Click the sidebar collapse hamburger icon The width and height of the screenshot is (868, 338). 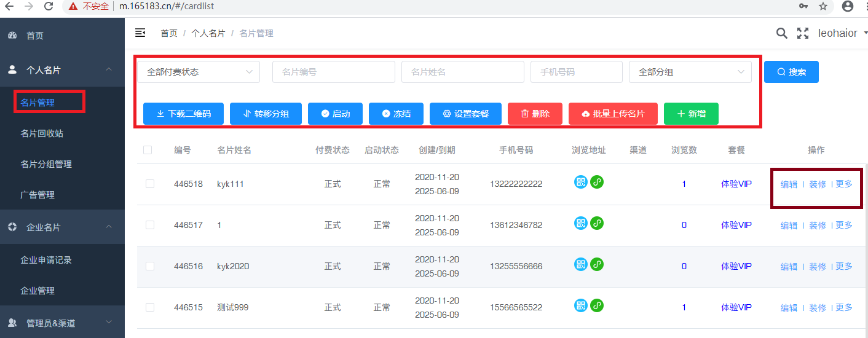(x=140, y=33)
